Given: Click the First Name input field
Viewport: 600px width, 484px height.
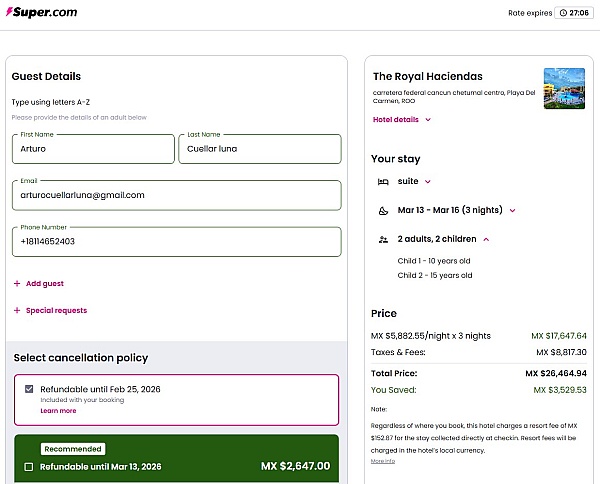Looking at the screenshot, I should pyautogui.click(x=93, y=149).
